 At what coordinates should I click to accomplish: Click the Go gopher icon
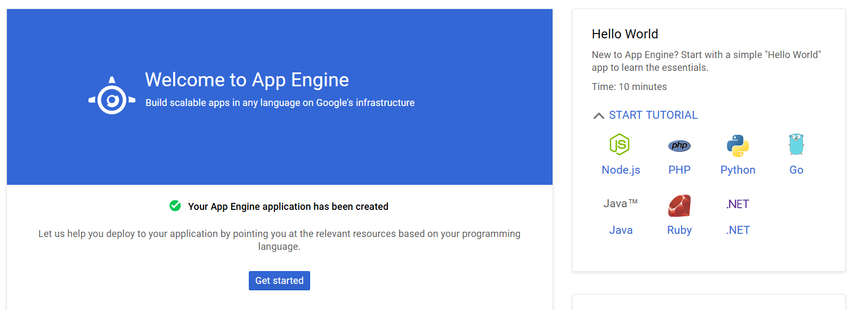click(796, 144)
